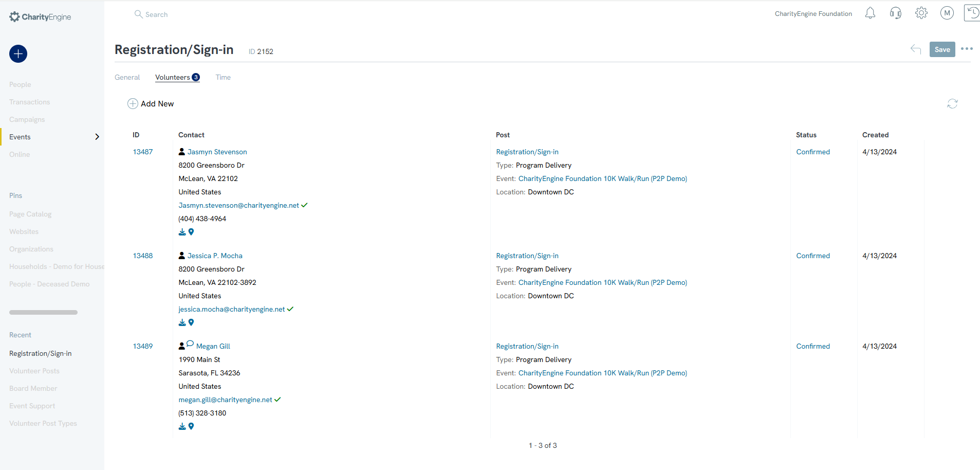Click the verified checkmark after Jasmyn's email
Screen dimensions: 980x470
coord(304,205)
